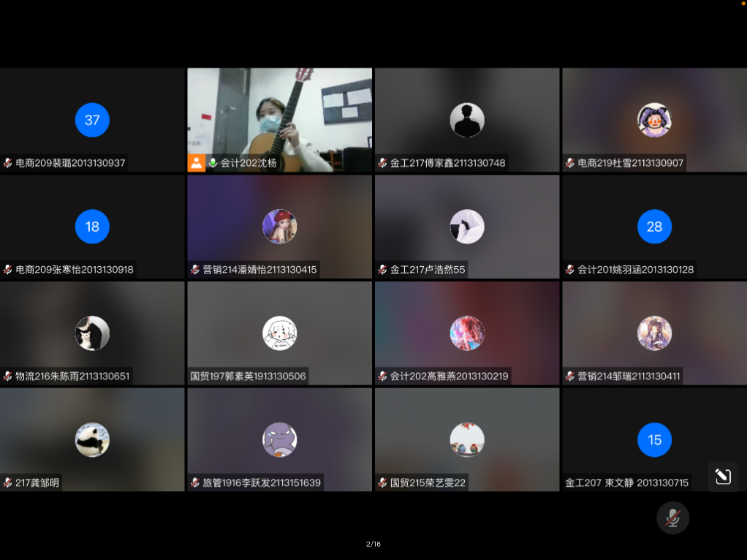747x560 pixels.
Task: Click the name label 电商209裴璐2013130937
Action: [x=70, y=163]
